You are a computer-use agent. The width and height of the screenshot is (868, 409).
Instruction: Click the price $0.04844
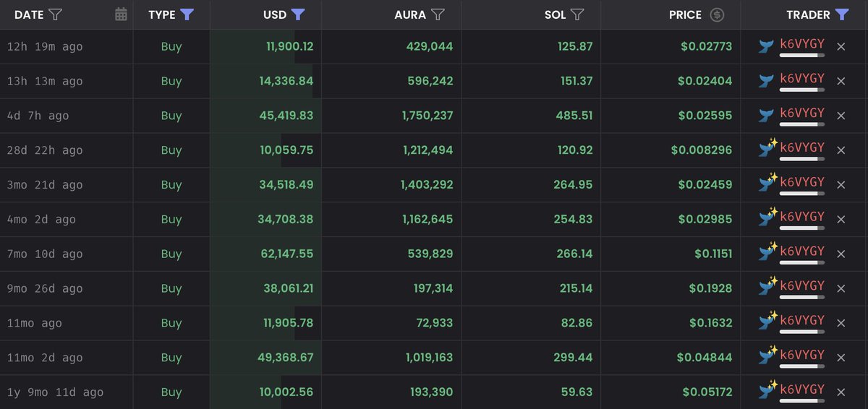[x=705, y=358]
